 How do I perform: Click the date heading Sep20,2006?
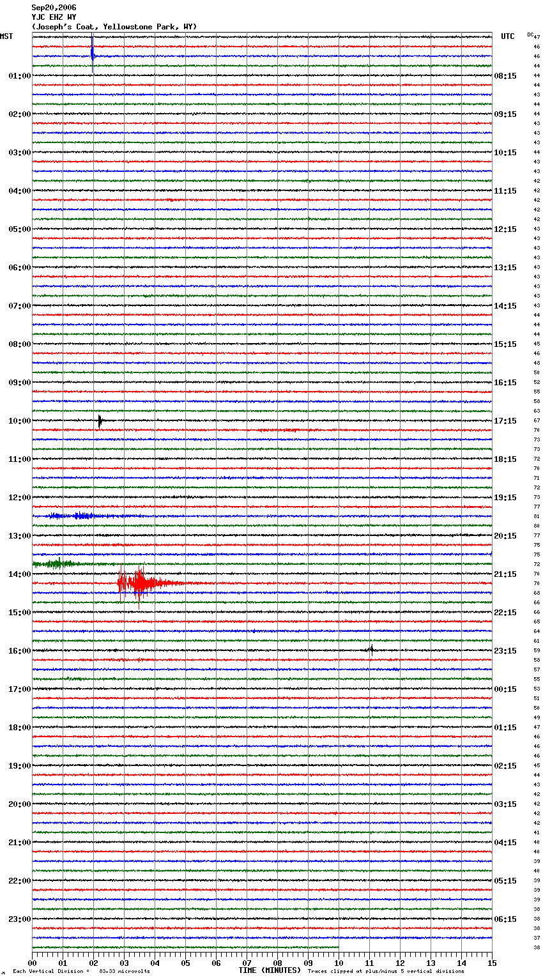tap(54, 8)
